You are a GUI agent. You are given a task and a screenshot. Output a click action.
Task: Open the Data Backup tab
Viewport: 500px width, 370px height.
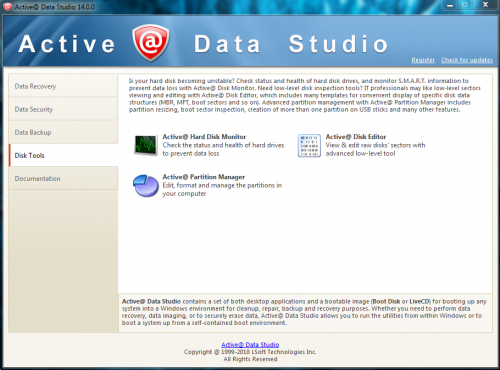[63, 132]
